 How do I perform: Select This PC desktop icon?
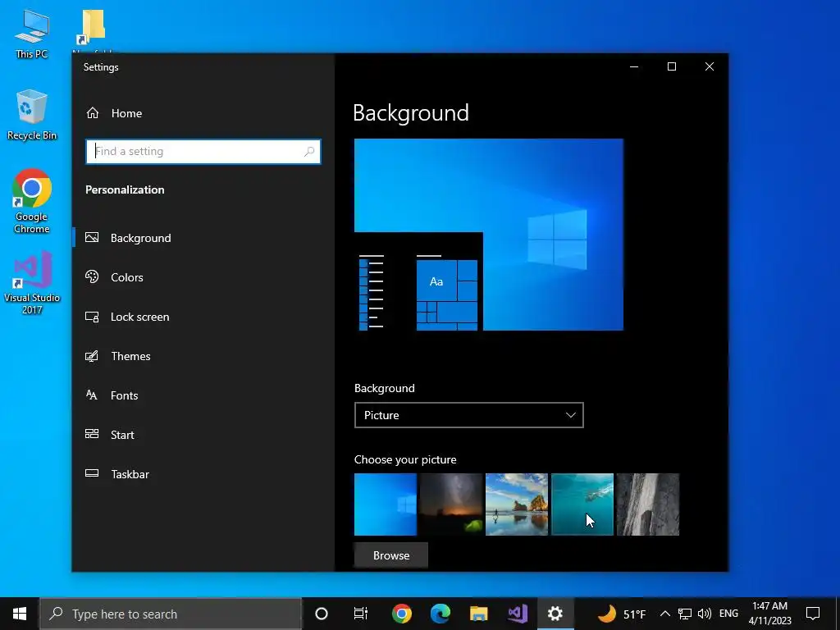32,34
